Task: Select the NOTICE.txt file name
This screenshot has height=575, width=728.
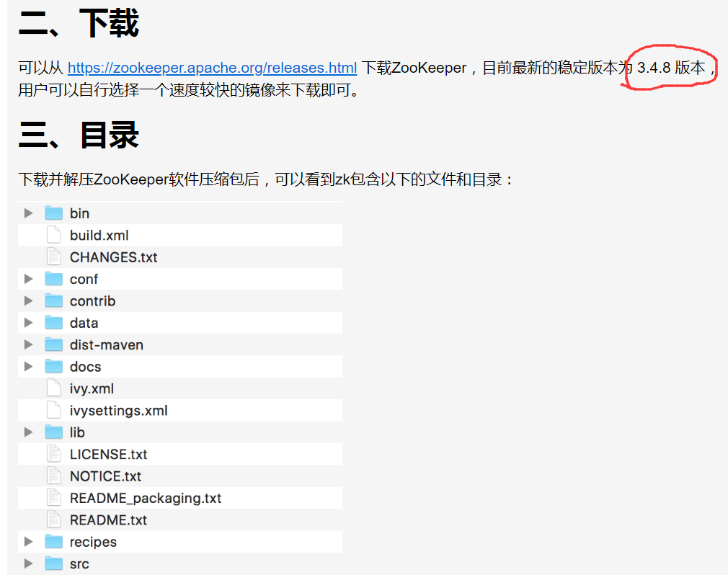Action: point(105,476)
